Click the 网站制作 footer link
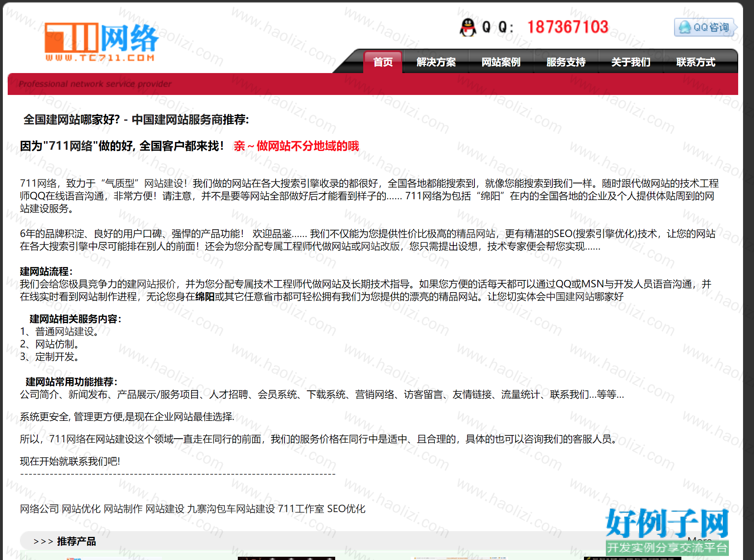This screenshot has width=754, height=560. 123,509
